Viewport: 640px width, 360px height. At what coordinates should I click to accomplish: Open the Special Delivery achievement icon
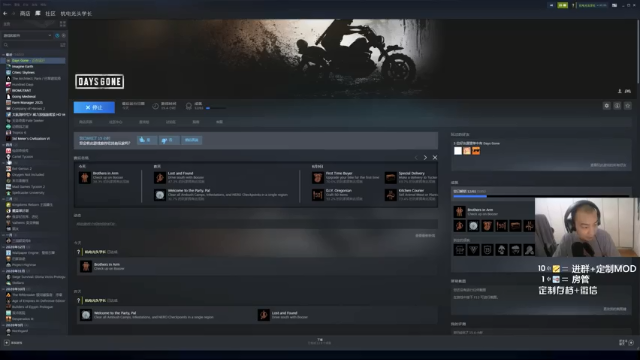[391, 178]
